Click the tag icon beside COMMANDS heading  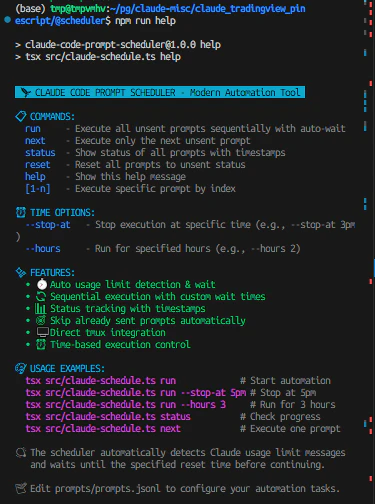pyautogui.click(x=21, y=116)
